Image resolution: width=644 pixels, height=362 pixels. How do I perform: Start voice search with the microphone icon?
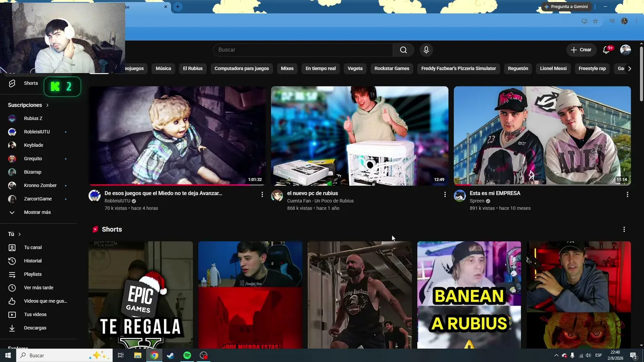click(x=426, y=50)
